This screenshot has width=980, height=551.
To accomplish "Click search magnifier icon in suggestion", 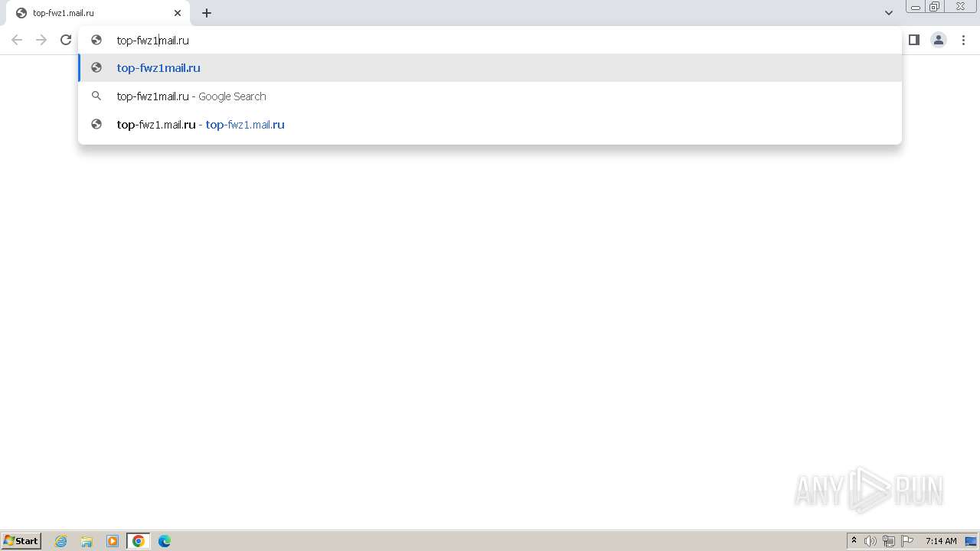I will click(x=96, y=96).
